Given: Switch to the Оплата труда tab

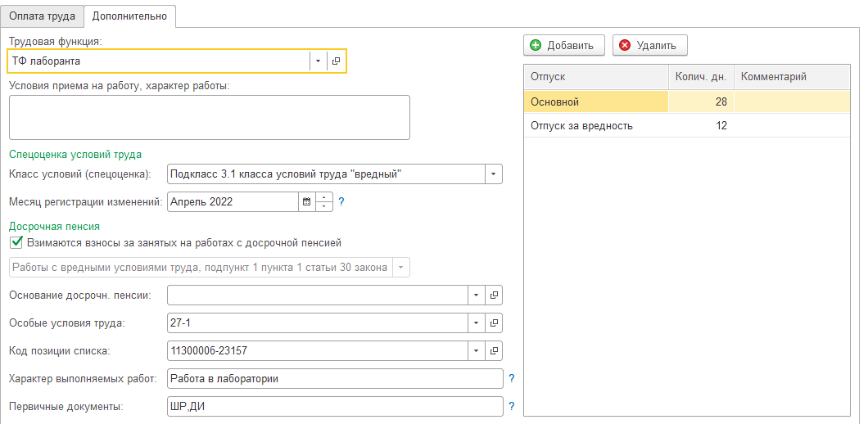Looking at the screenshot, I should coord(43,16).
